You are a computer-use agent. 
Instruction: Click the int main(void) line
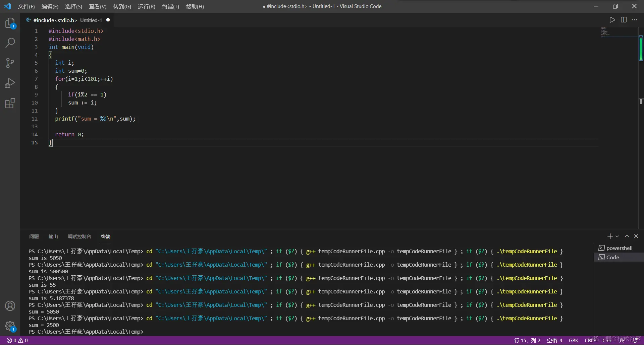(x=71, y=47)
